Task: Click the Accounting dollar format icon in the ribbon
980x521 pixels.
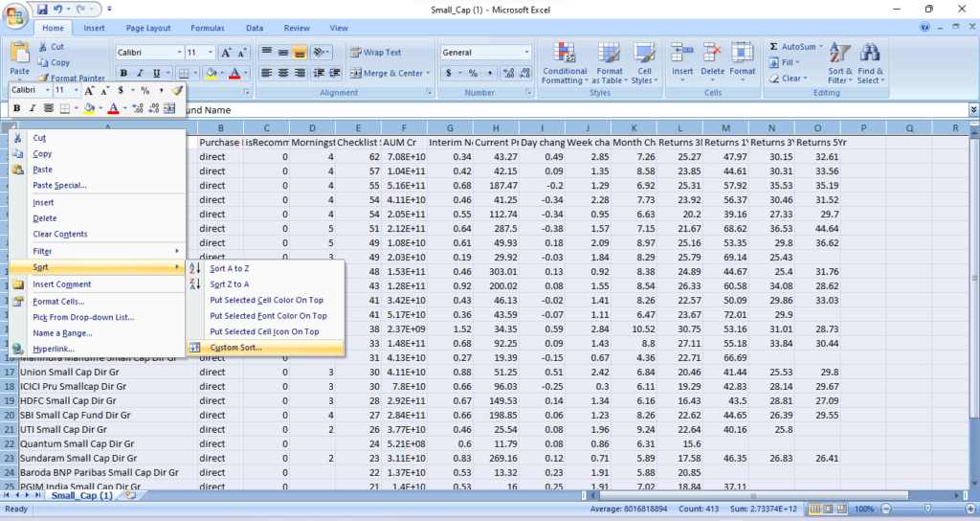Action: point(448,73)
